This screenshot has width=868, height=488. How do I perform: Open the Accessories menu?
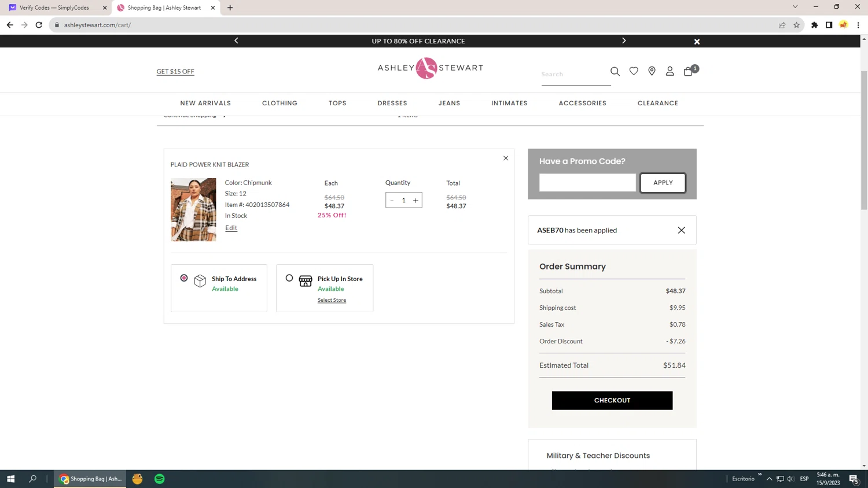coord(582,103)
